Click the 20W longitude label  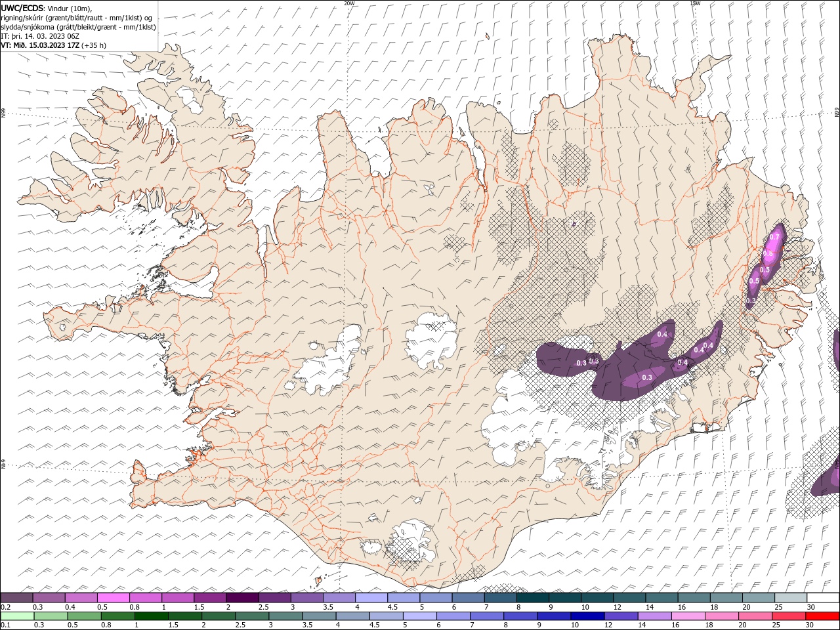tap(349, 3)
